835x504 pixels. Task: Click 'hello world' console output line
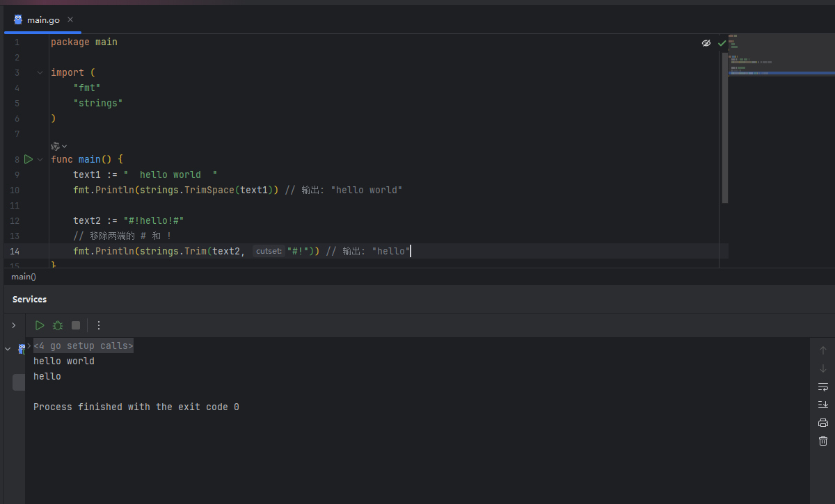(x=64, y=361)
